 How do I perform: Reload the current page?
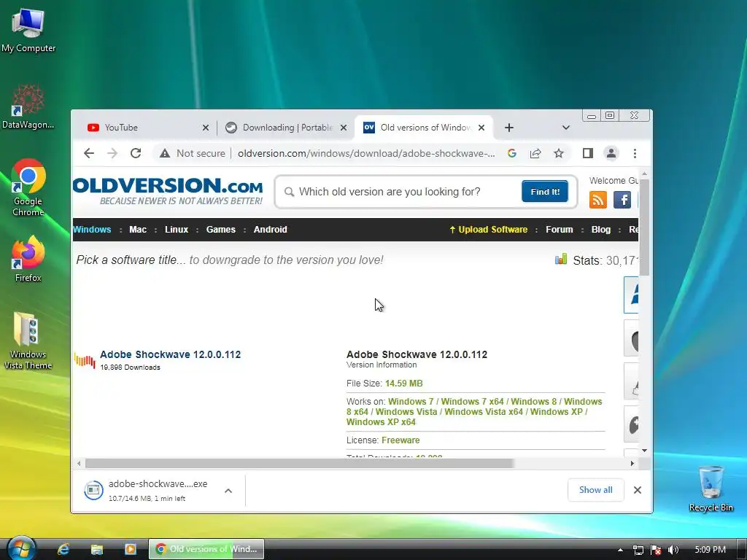coord(136,153)
